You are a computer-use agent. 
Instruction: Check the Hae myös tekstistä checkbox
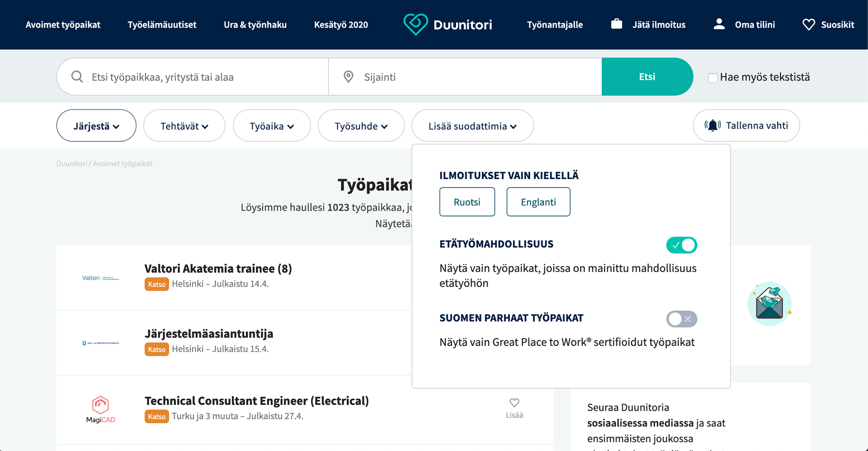pos(713,77)
